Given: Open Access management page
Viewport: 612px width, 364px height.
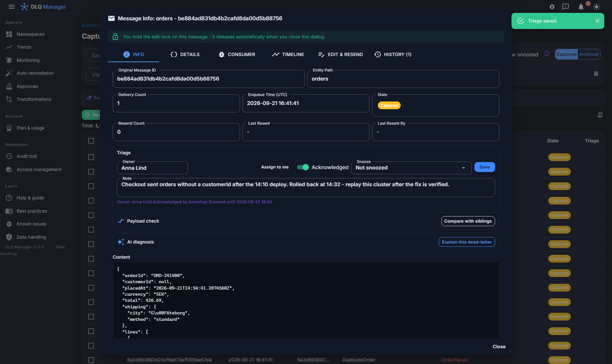Looking at the screenshot, I should (x=39, y=169).
